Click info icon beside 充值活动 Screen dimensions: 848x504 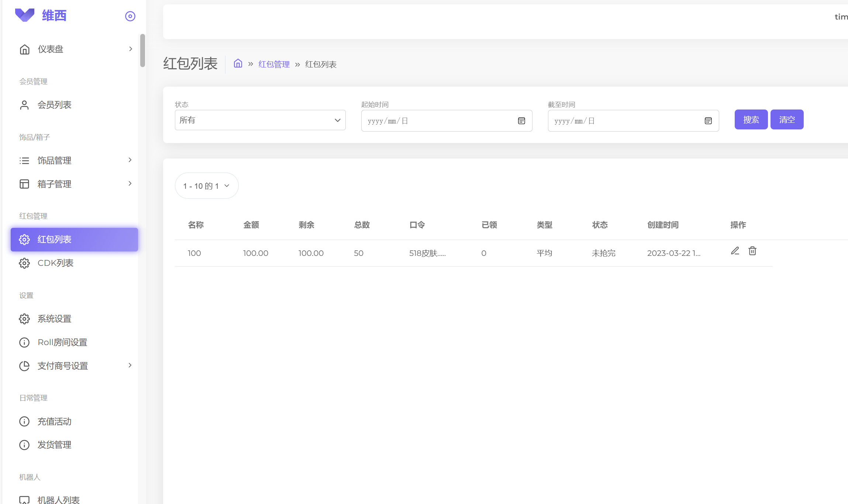point(24,421)
